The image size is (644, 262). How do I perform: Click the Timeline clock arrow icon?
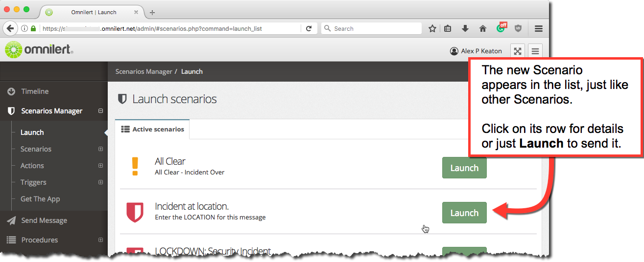11,91
